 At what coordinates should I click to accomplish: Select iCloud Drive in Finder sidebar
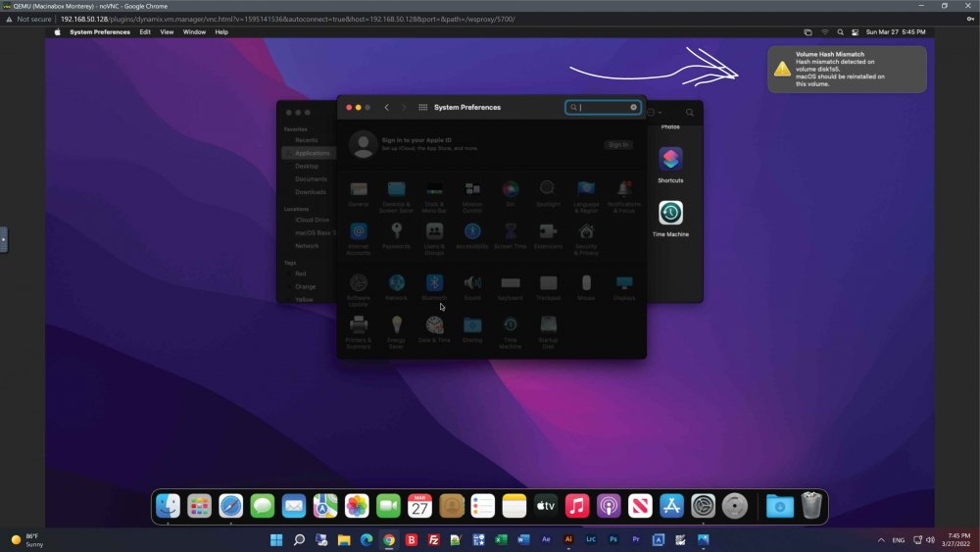click(310, 220)
